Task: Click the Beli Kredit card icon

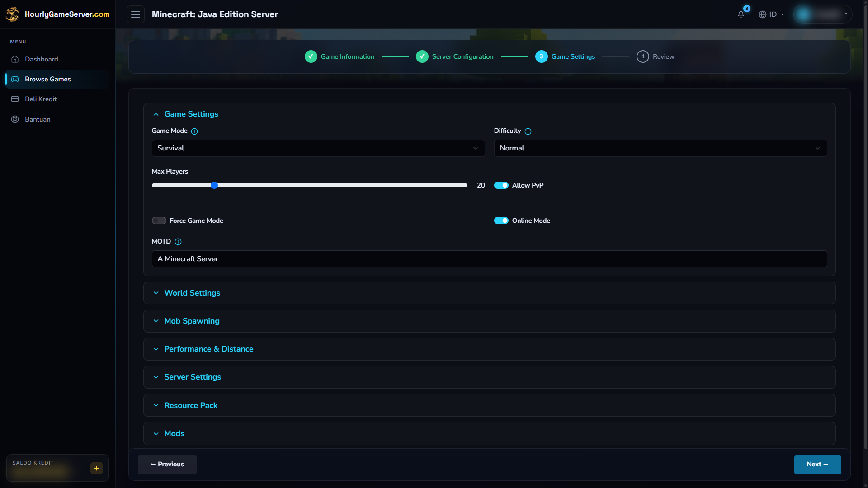Action: tap(15, 99)
